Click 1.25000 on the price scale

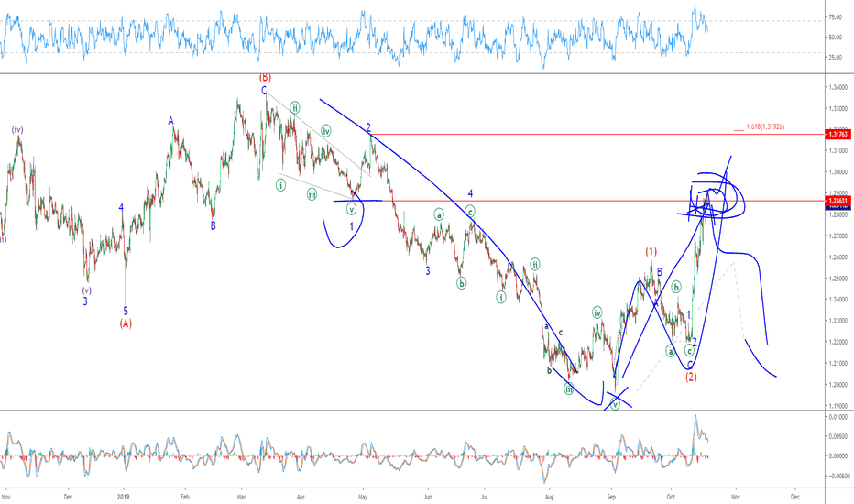pos(838,279)
